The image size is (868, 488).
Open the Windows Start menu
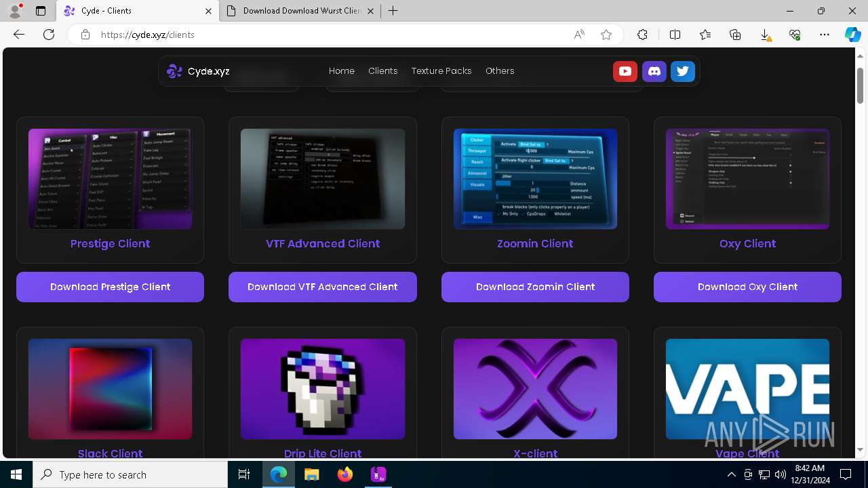[x=16, y=474]
